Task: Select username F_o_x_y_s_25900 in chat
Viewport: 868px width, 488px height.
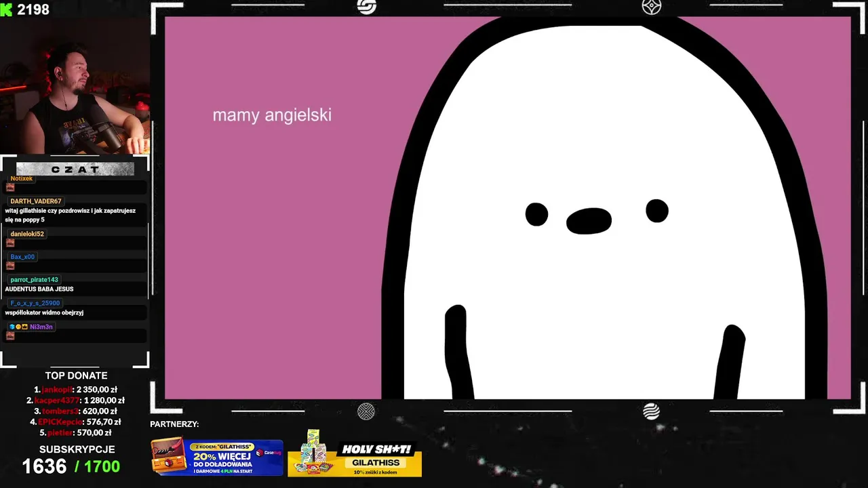Action: pyautogui.click(x=35, y=303)
